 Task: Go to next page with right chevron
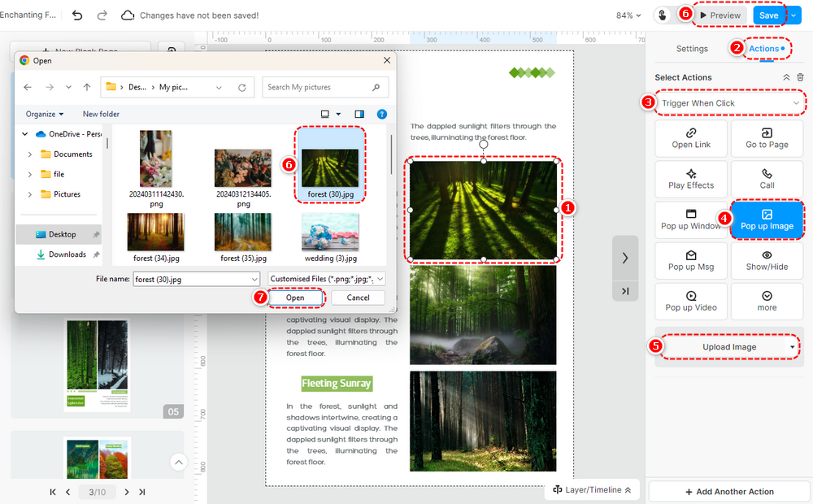coord(624,258)
